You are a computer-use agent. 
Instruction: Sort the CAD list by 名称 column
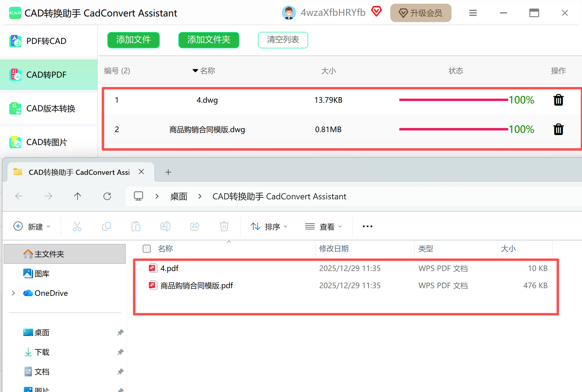[x=204, y=71]
